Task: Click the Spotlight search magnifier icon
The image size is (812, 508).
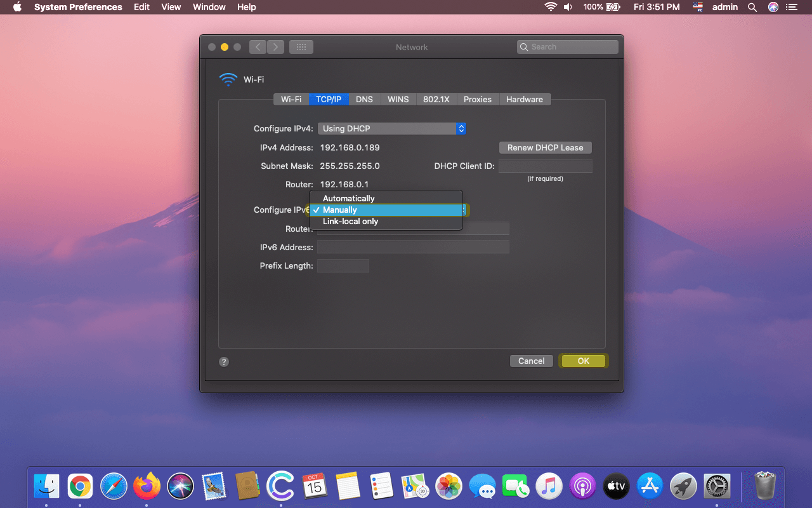Action: coord(752,7)
